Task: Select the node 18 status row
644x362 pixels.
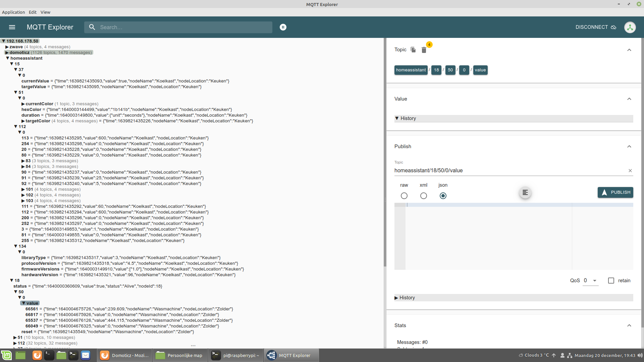Action: pos(88,286)
